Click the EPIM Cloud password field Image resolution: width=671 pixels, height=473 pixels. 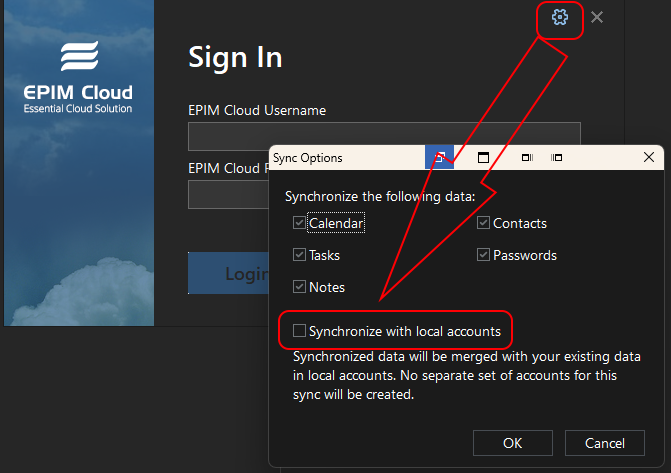pos(229,194)
